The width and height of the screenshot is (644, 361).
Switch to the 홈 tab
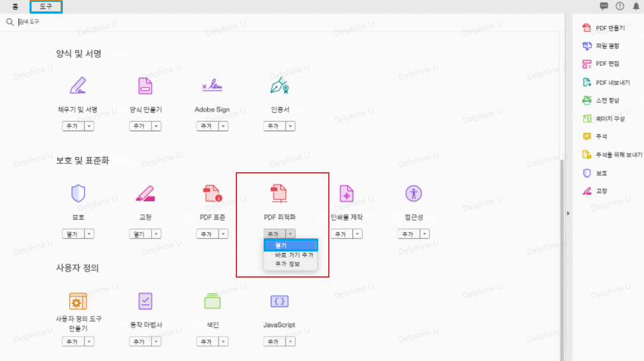(15, 7)
